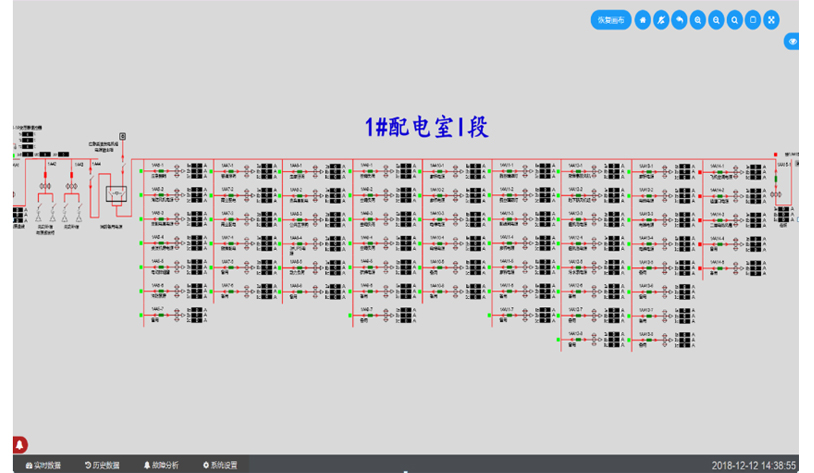Click the 恢复画布 restore canvas button
The image size is (814, 473).
[610, 20]
